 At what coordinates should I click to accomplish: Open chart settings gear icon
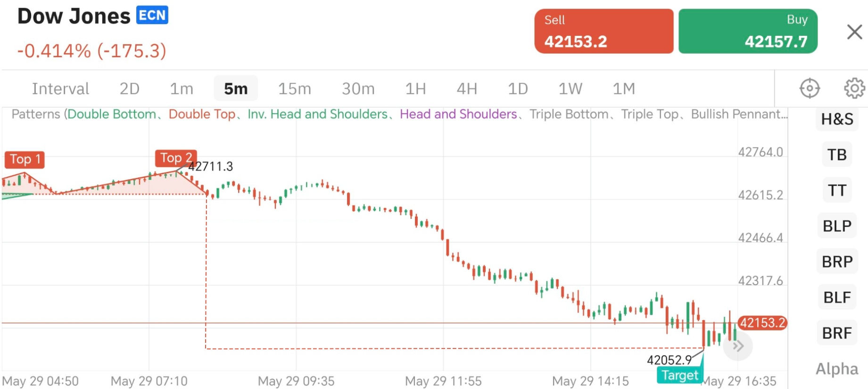(x=854, y=88)
